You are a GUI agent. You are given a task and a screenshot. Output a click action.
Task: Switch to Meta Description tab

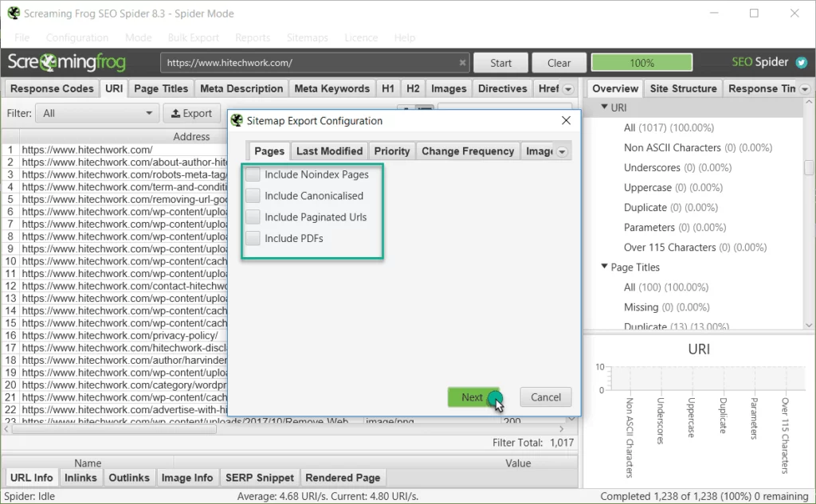(x=241, y=88)
